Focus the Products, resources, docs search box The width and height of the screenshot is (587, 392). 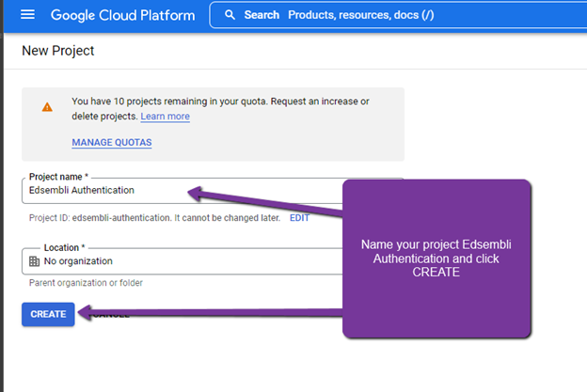[x=398, y=15]
